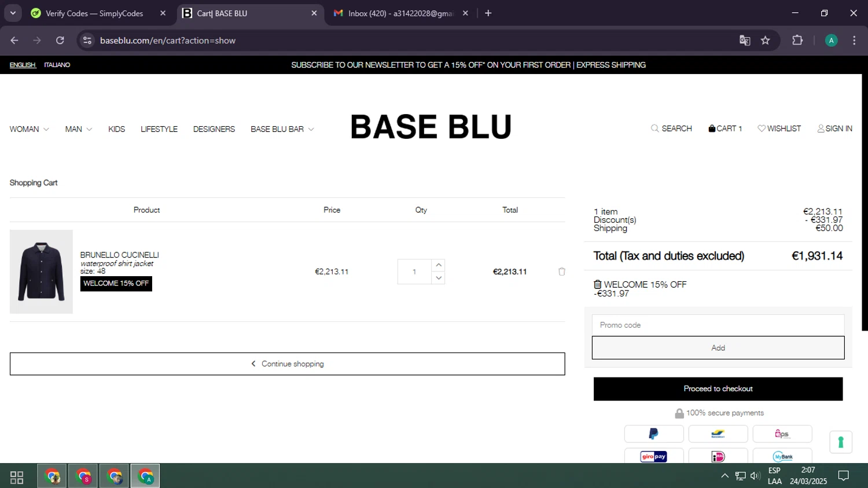This screenshot has height=488, width=868.
Task: Expand the WOMAN menu
Action: pyautogui.click(x=30, y=129)
